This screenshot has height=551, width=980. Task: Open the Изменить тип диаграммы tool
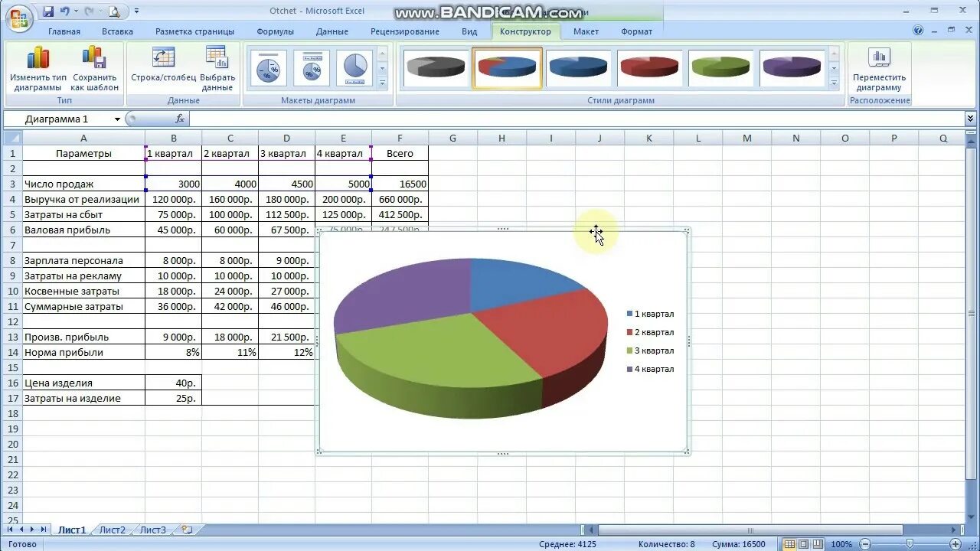[x=38, y=67]
